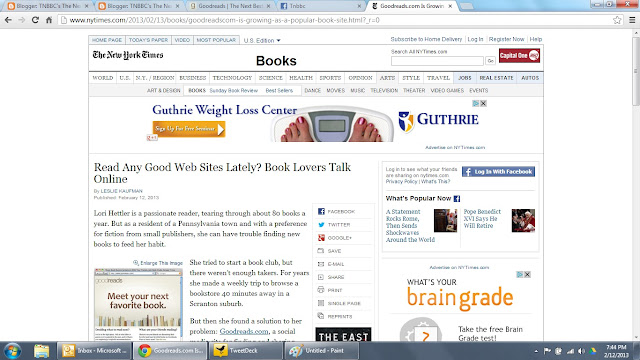
Task: Open the HOME PAGE nav tab
Action: (107, 40)
